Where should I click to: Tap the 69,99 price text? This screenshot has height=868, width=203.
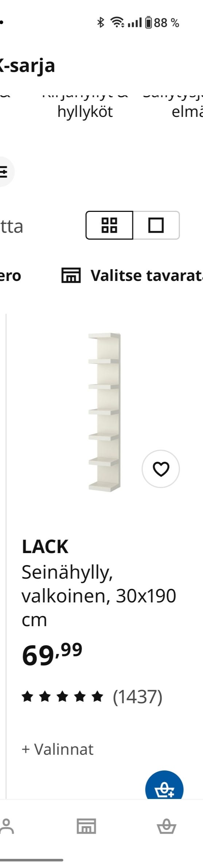52,655
